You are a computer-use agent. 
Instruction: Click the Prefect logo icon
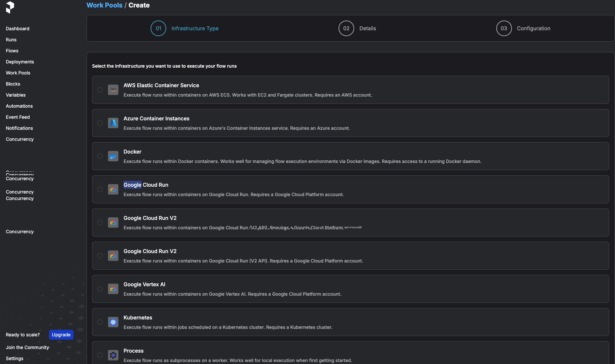pyautogui.click(x=10, y=7)
